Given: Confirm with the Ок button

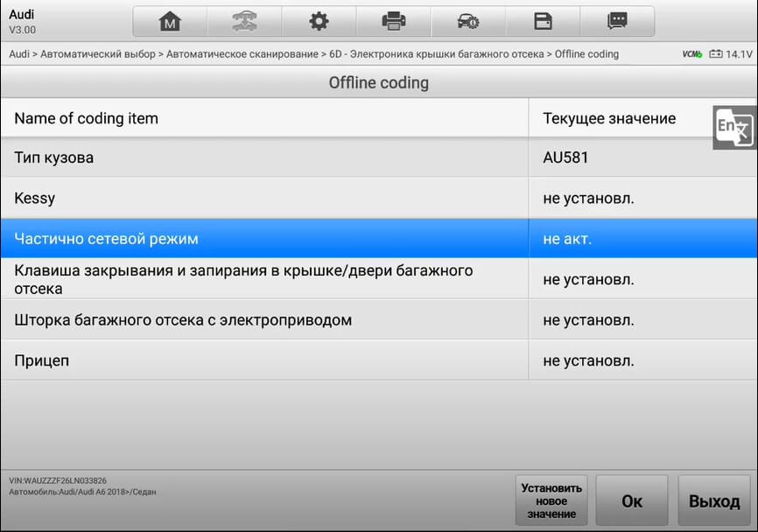Looking at the screenshot, I should pos(632,500).
